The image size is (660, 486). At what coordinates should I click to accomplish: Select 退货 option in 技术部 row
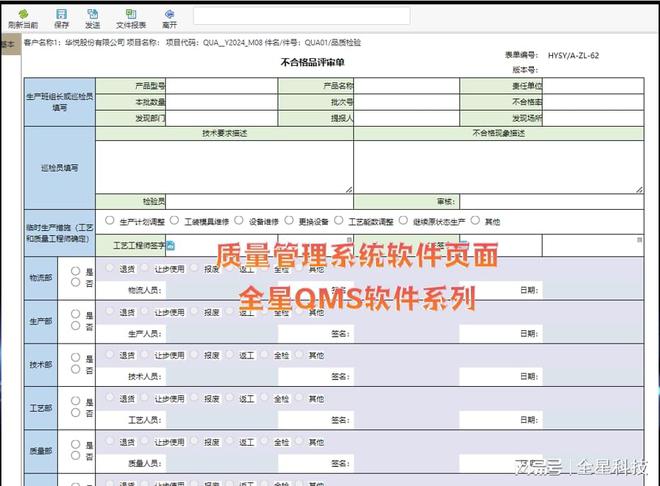(110, 355)
